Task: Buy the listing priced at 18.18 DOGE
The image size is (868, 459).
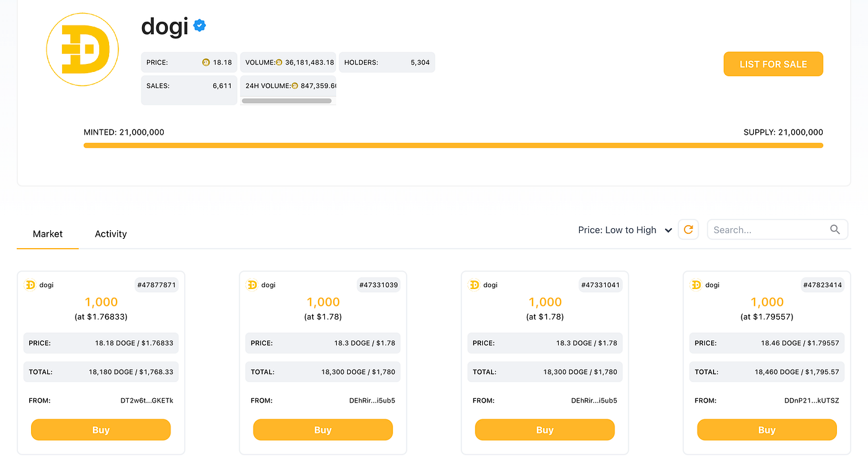Action: pos(100,430)
